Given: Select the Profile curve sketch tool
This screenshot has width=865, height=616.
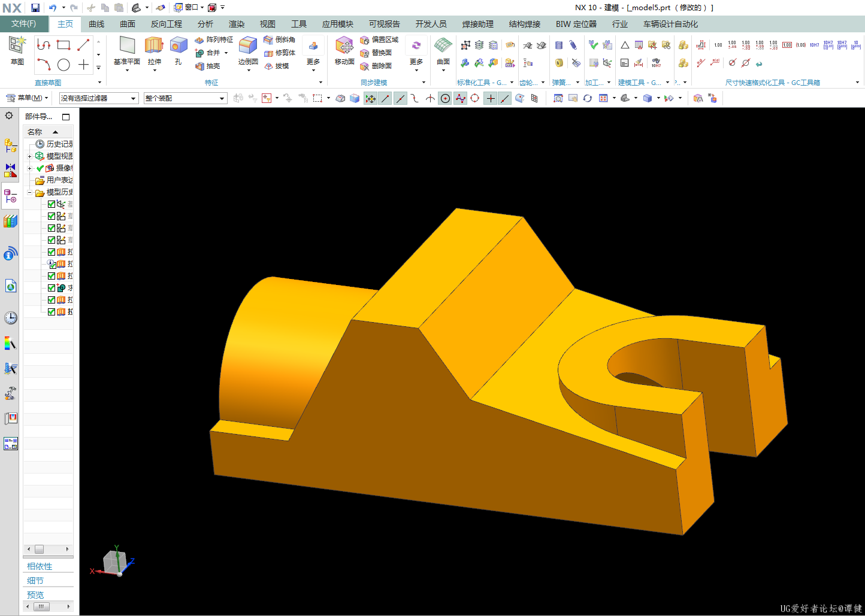Looking at the screenshot, I should 44,45.
